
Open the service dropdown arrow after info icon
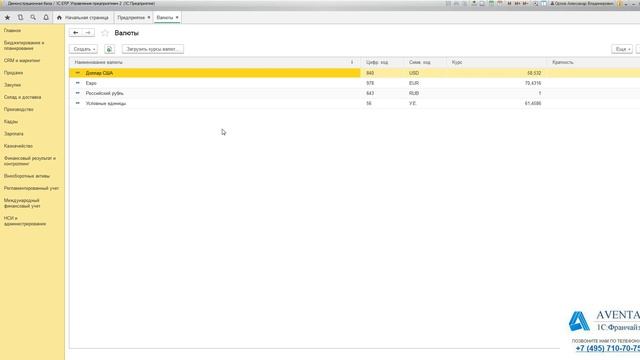coord(626,4)
